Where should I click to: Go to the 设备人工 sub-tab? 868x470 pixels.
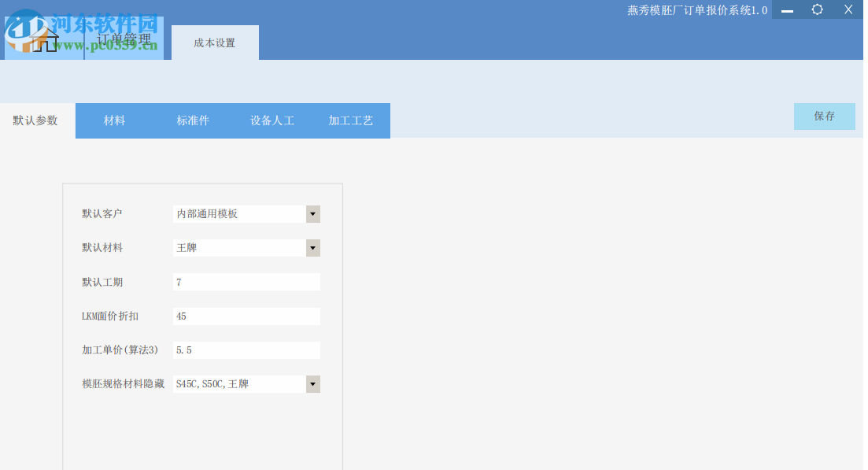271,120
